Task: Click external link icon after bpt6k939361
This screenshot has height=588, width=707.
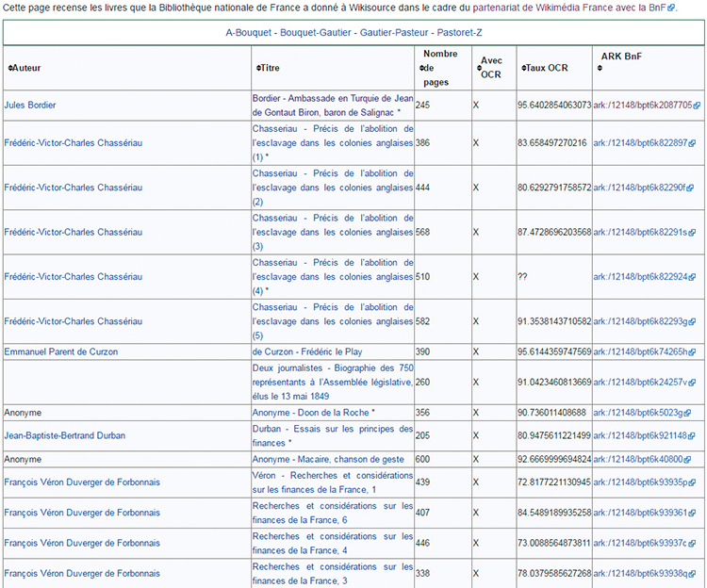Action: coord(692,513)
